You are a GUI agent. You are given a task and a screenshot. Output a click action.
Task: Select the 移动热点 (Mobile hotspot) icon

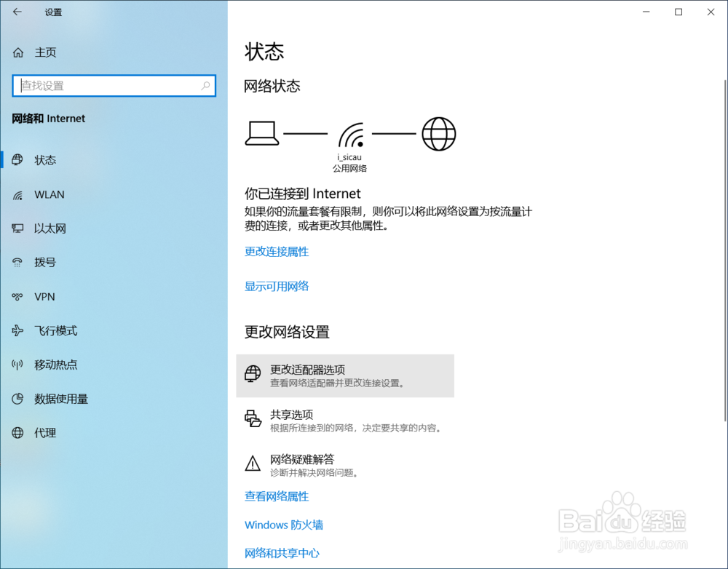[17, 365]
